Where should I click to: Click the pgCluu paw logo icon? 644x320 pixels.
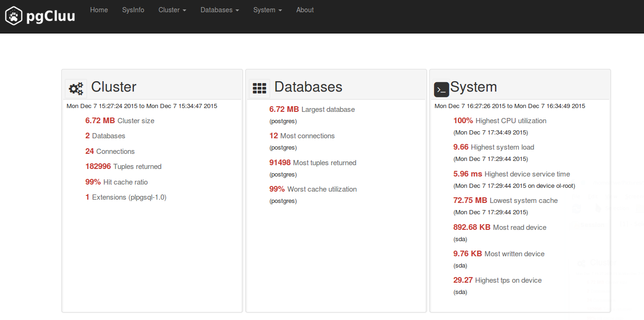(x=14, y=16)
